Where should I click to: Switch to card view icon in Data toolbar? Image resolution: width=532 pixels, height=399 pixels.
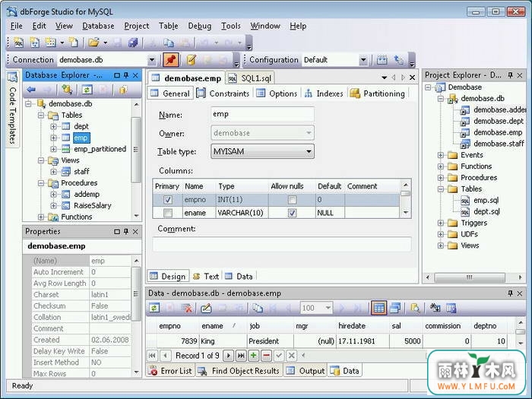[x=395, y=308]
